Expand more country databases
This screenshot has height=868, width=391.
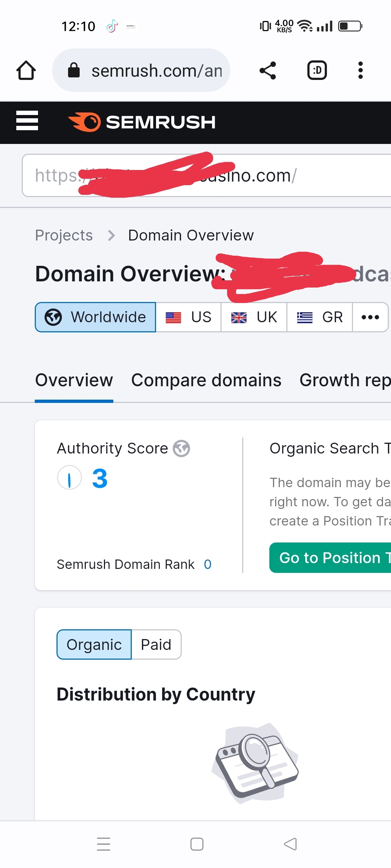click(x=370, y=317)
